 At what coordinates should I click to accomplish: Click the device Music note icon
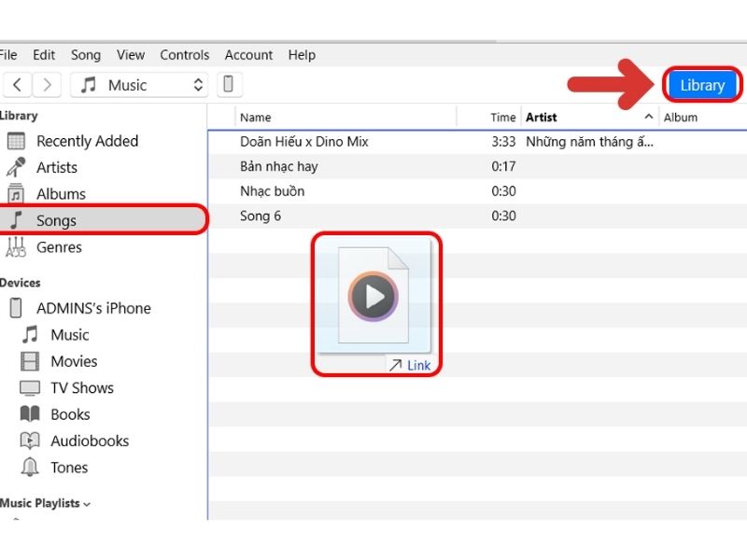point(30,334)
